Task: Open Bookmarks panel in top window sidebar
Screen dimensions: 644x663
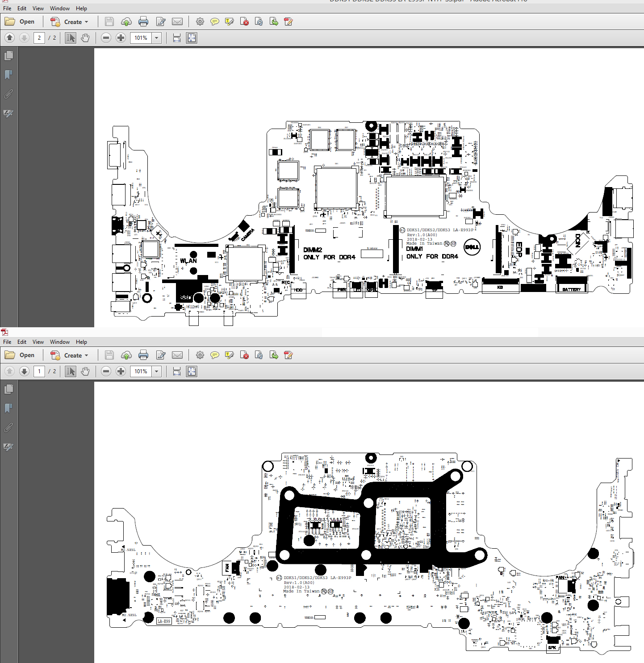Action: point(8,75)
